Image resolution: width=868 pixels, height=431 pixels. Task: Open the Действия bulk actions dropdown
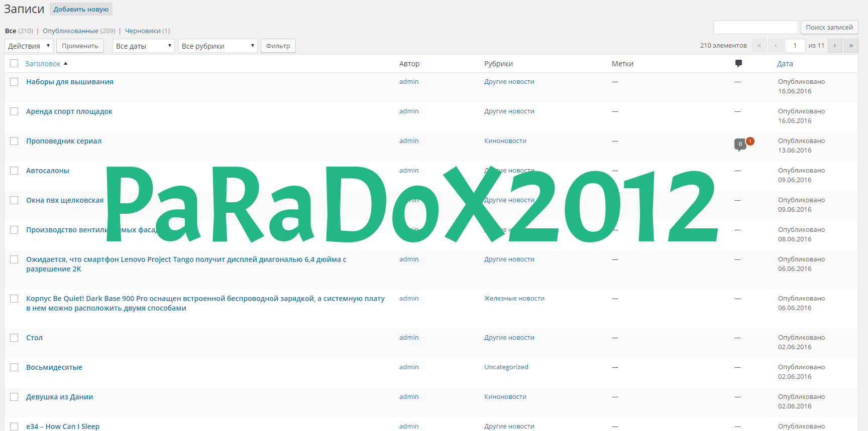tap(29, 46)
